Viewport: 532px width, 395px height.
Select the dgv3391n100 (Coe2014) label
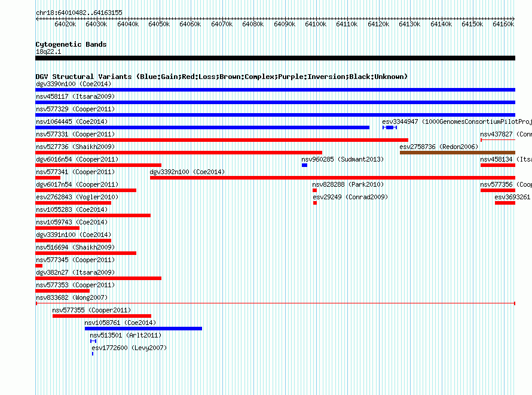click(x=74, y=235)
